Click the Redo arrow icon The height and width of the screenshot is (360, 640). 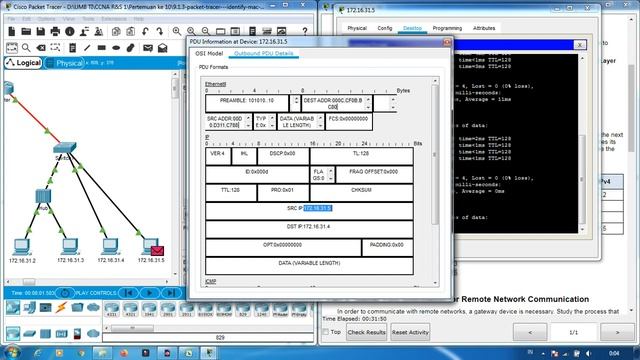coord(160,31)
